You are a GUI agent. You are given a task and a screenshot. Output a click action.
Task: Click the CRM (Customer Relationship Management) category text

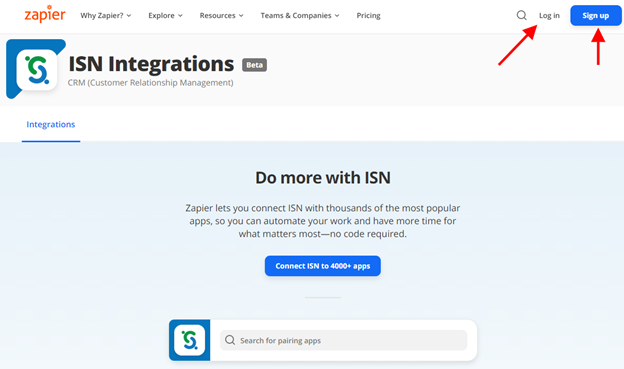(x=150, y=83)
